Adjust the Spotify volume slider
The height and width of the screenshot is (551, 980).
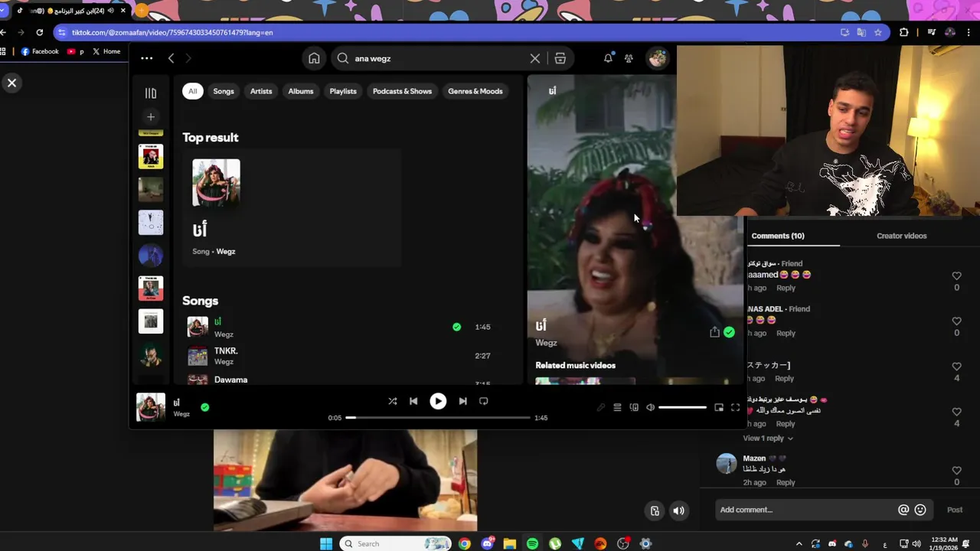click(682, 408)
